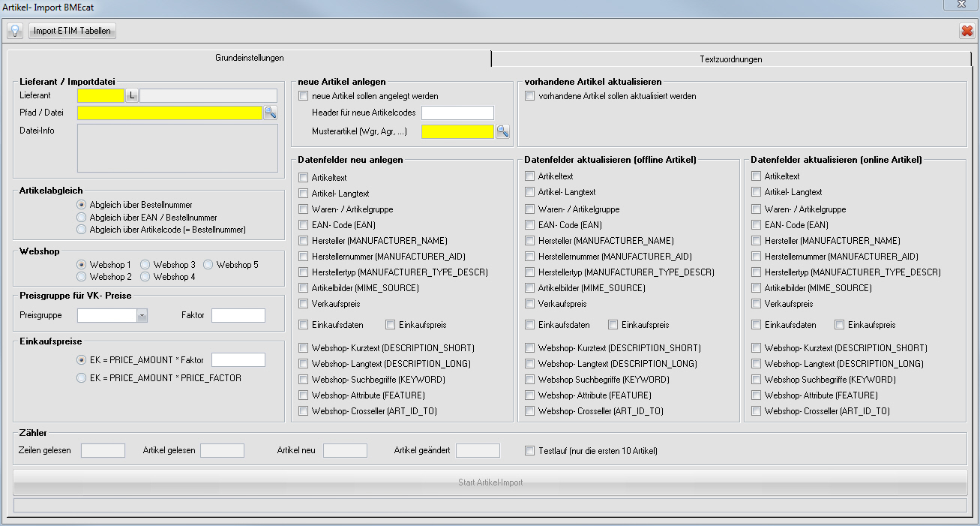The height and width of the screenshot is (526, 980).
Task: Enable neue Artikel sollen angelegt werden
Action: [x=304, y=96]
